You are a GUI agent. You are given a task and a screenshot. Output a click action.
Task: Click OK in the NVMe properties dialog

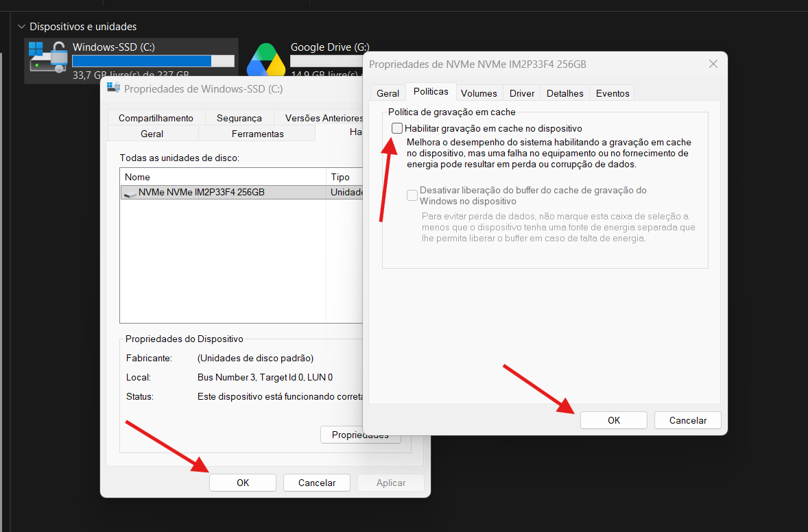[614, 420]
